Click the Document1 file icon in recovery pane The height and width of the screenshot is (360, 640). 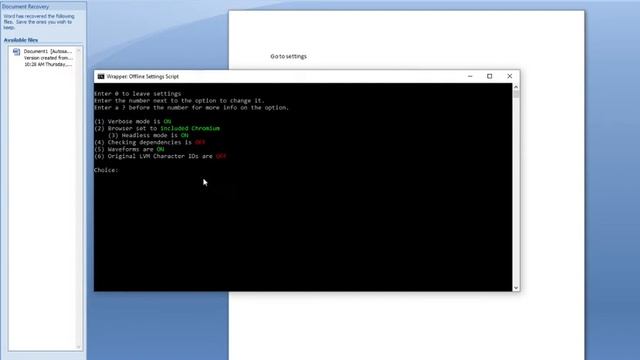coord(16,51)
